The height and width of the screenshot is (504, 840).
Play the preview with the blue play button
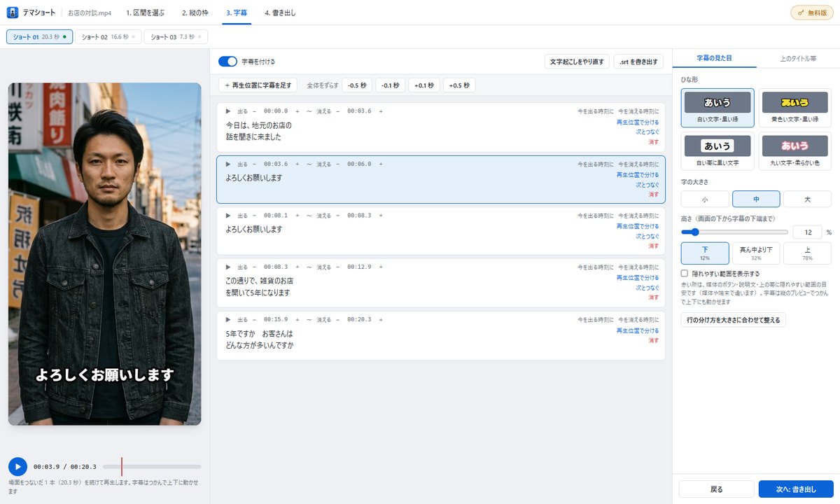pos(17,466)
